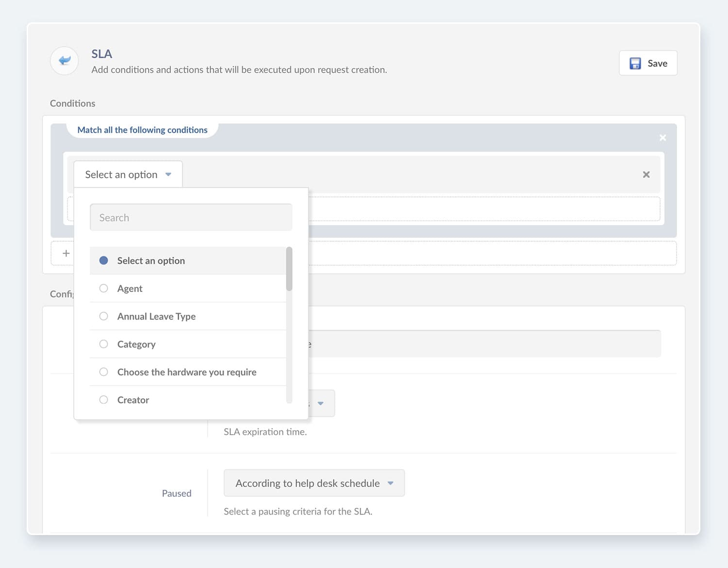The width and height of the screenshot is (728, 568).
Task: Open the According to help desk schedule dropdown
Action: [x=314, y=483]
